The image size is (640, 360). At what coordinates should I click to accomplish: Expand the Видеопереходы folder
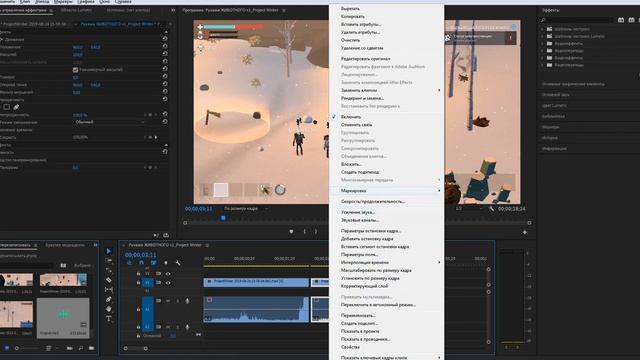(x=542, y=65)
